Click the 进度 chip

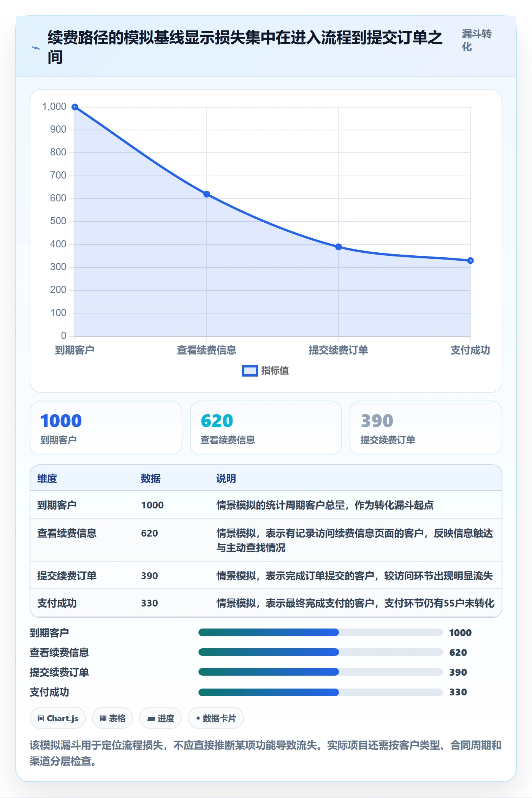(x=160, y=718)
